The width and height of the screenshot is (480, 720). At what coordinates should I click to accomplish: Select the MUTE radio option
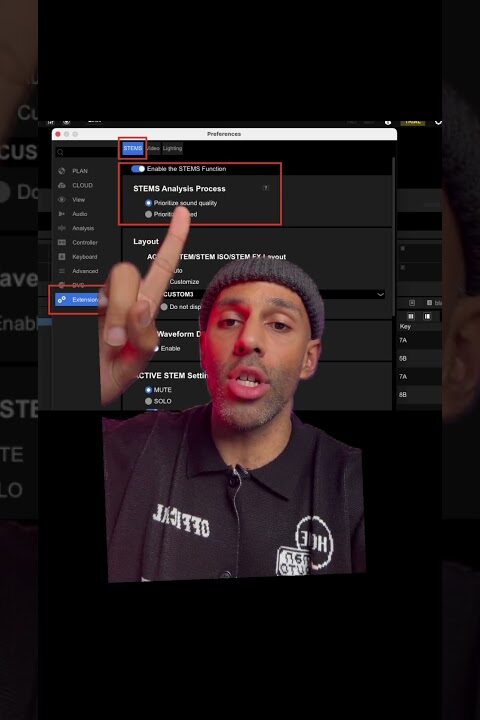point(148,390)
